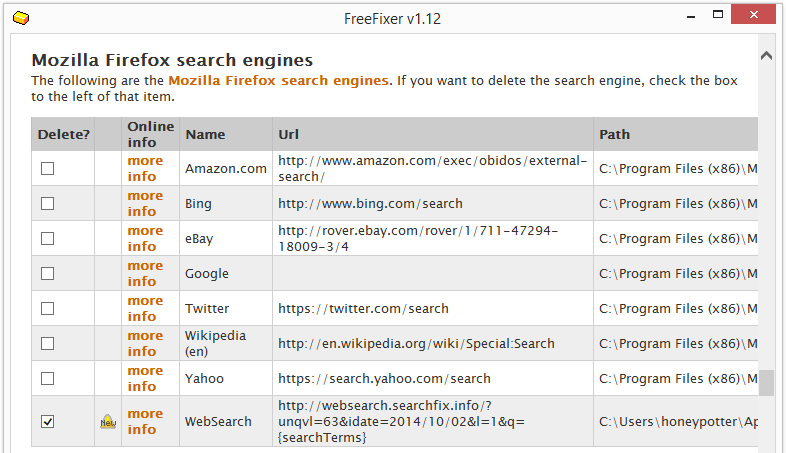Viewport: 786px width, 453px height.
Task: Check the Delete box for Amazon.com
Action: 48,168
